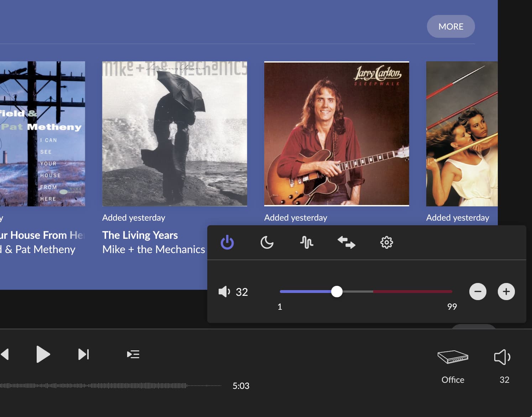Open device settings gear icon
This screenshot has height=417, width=532.
pos(386,242)
